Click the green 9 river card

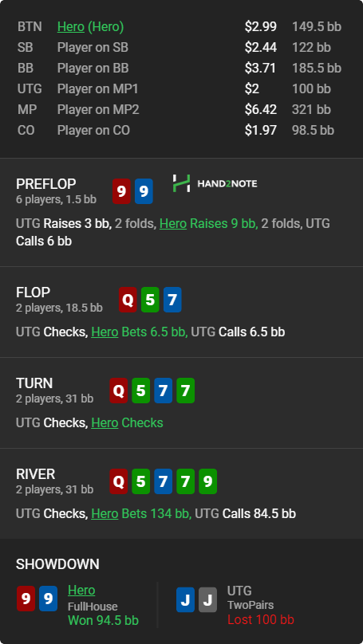(207, 481)
